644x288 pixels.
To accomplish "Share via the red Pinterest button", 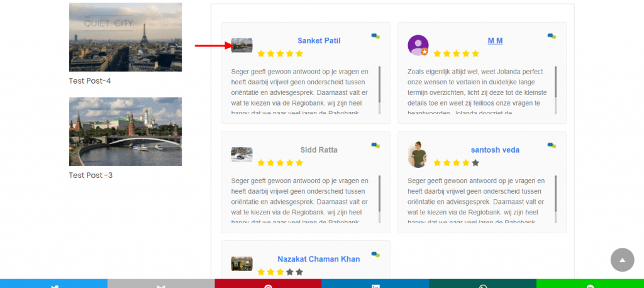I will tap(268, 284).
